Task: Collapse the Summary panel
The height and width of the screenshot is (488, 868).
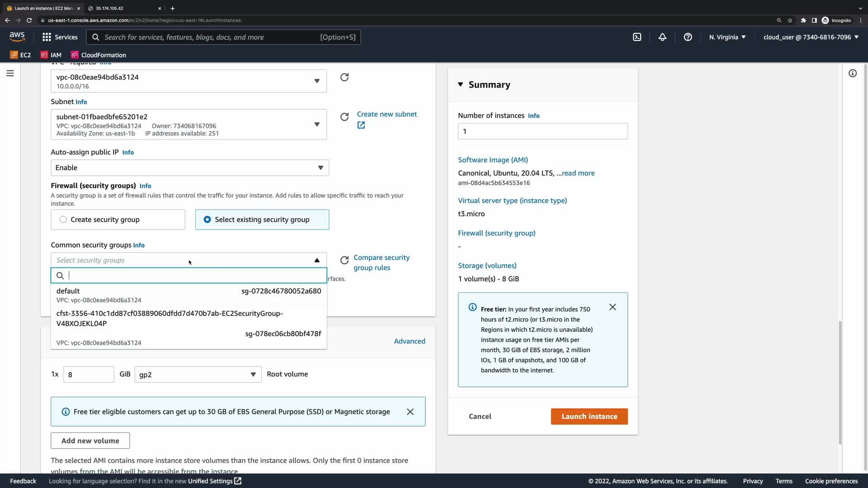Action: tap(461, 84)
